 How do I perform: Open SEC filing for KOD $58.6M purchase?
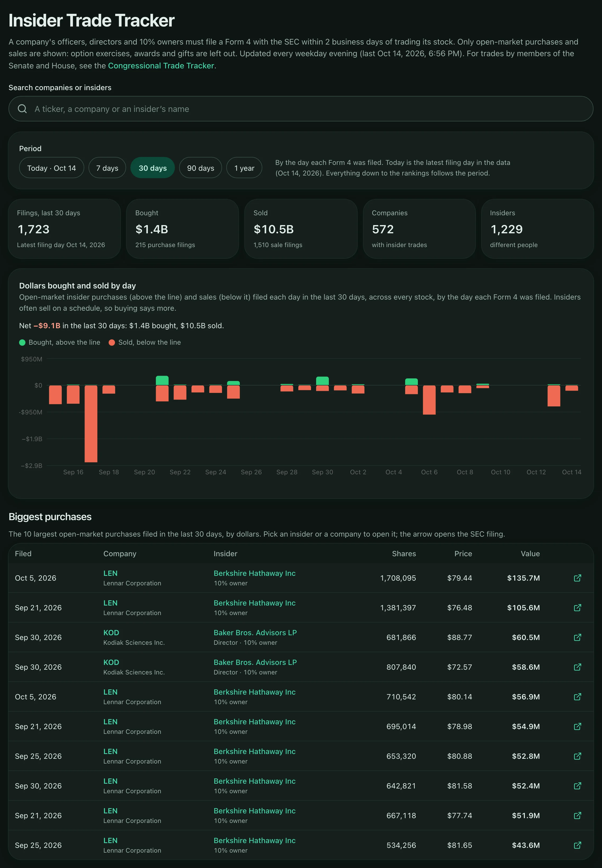[x=577, y=667]
